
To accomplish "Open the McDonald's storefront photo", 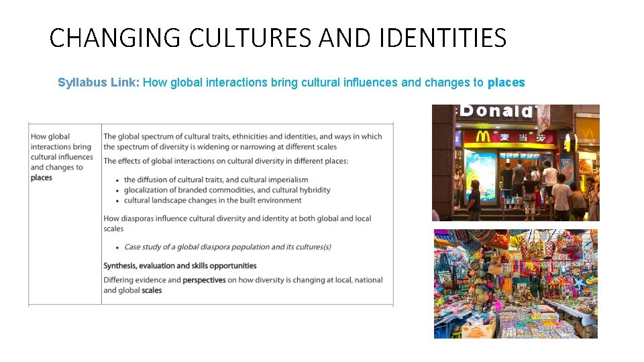I will click(x=515, y=162).
